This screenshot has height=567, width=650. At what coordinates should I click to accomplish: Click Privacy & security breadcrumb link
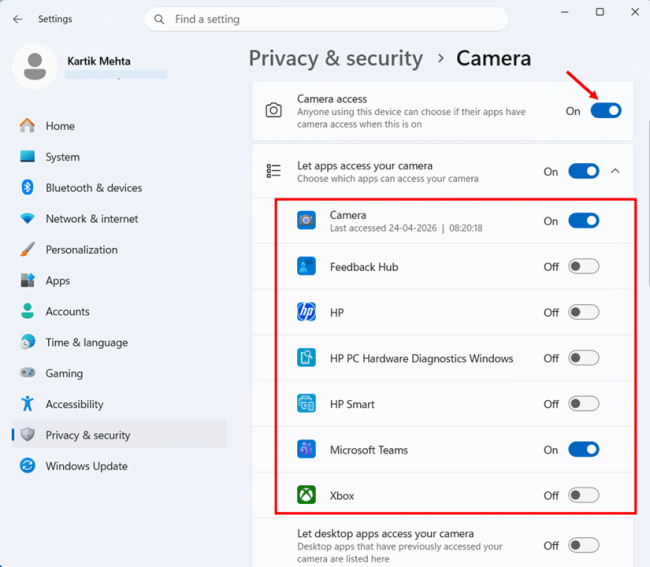click(336, 58)
